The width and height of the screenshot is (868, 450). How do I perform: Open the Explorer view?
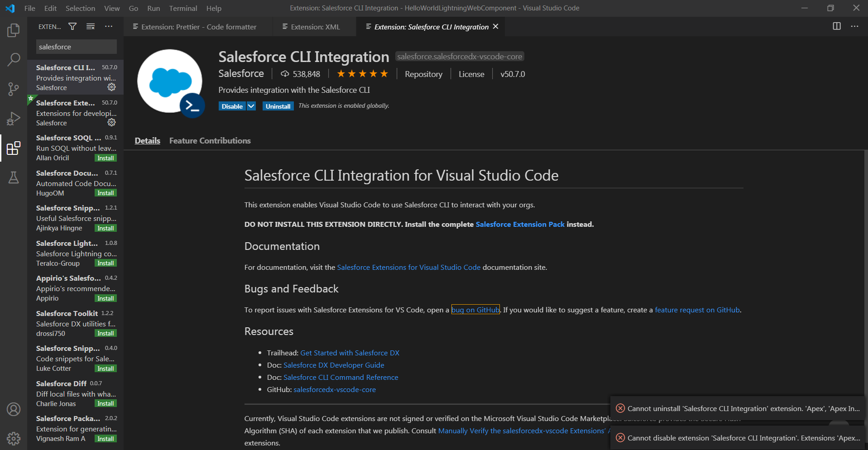(x=13, y=30)
